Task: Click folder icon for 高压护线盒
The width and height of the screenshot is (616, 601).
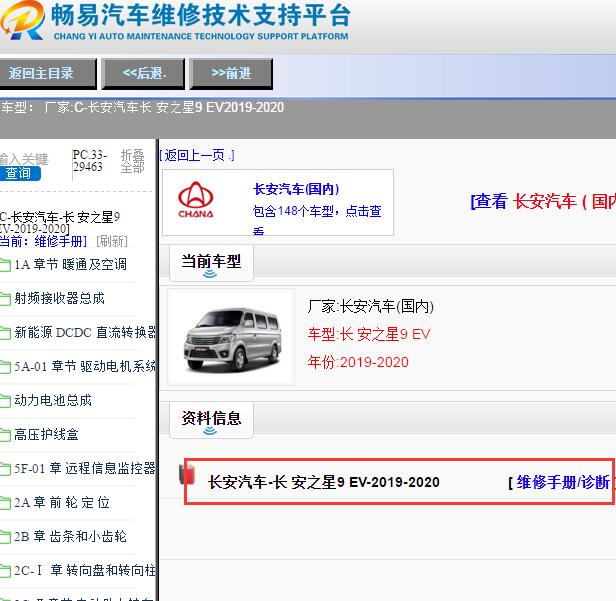Action: pos(5,435)
